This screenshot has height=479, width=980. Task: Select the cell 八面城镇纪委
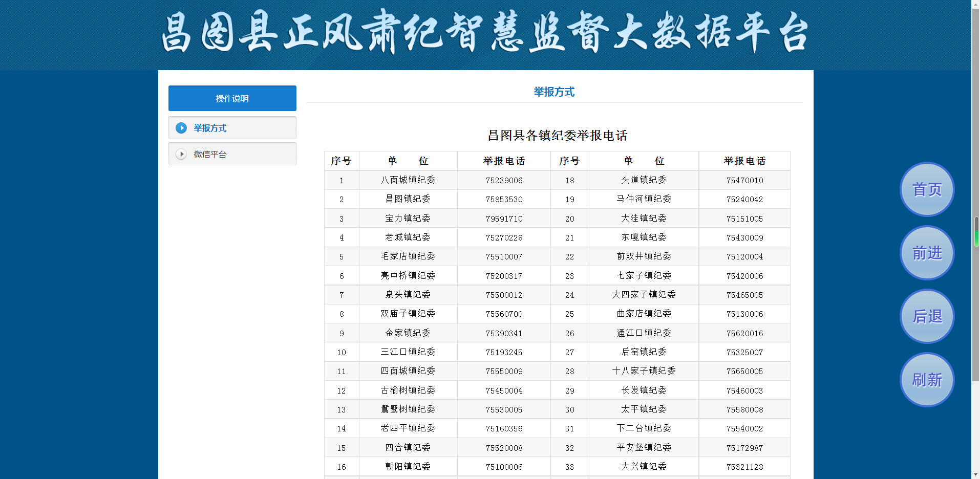pos(408,180)
